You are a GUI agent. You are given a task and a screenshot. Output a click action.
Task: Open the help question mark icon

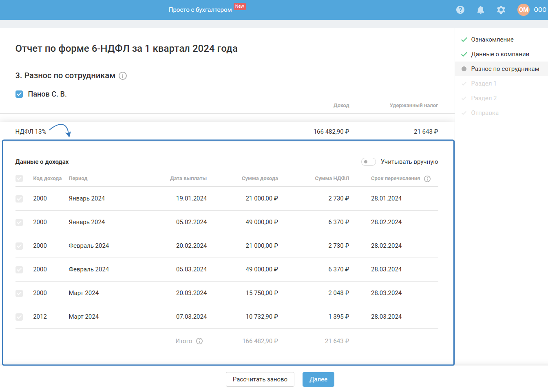[x=460, y=10]
